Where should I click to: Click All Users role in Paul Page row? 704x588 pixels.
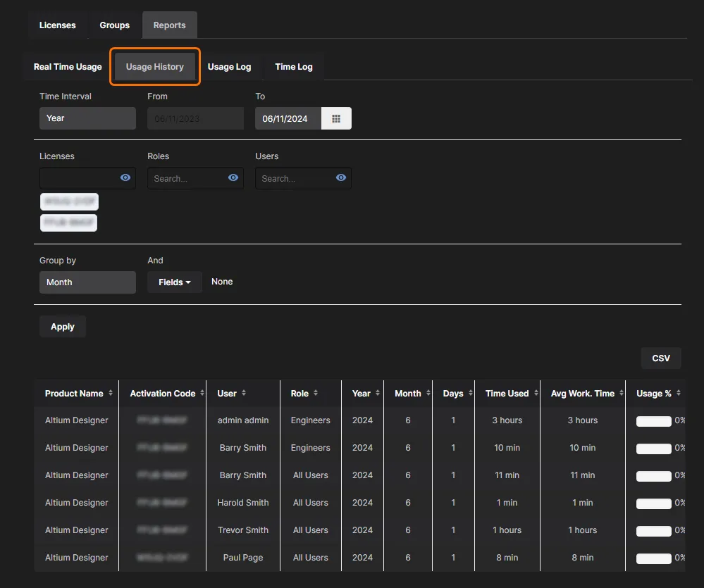[x=310, y=558]
